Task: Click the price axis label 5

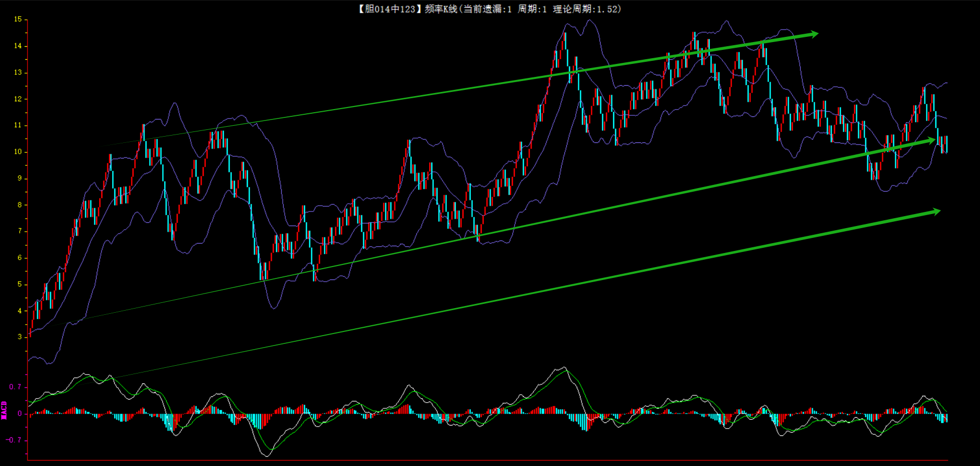Action: pos(20,284)
